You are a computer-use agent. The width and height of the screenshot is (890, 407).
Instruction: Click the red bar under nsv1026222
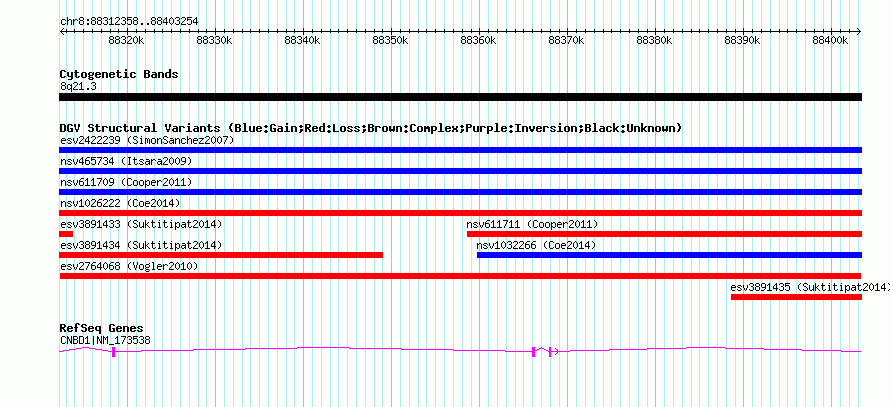(x=460, y=213)
